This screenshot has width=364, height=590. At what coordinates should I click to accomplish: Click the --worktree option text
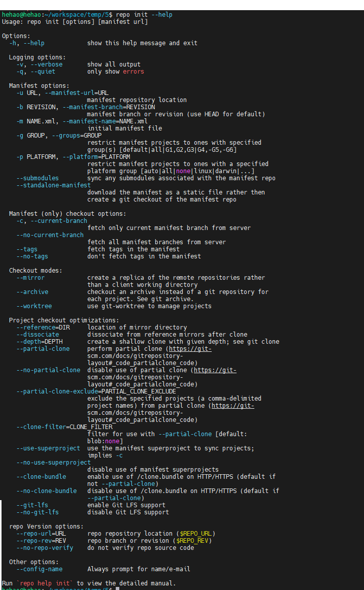34,306
